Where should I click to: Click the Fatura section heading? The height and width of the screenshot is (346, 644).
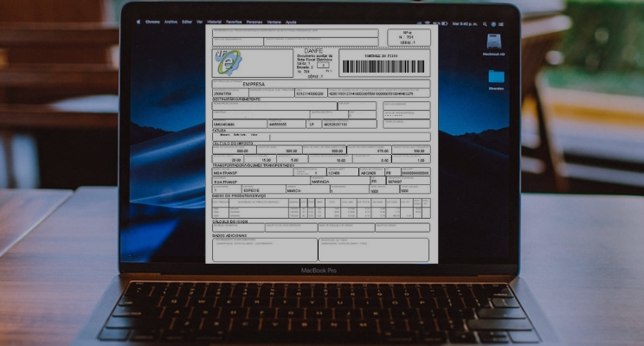click(219, 131)
